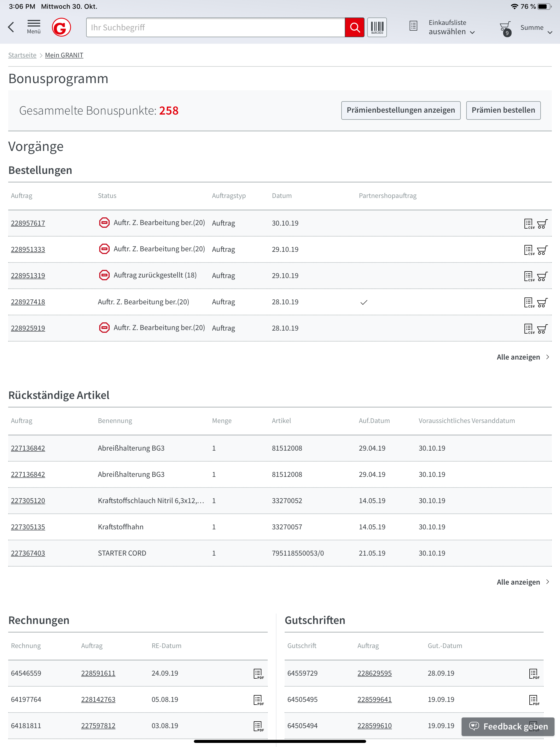Tap the back arrow in header
The width and height of the screenshot is (560, 747).
tap(11, 27)
